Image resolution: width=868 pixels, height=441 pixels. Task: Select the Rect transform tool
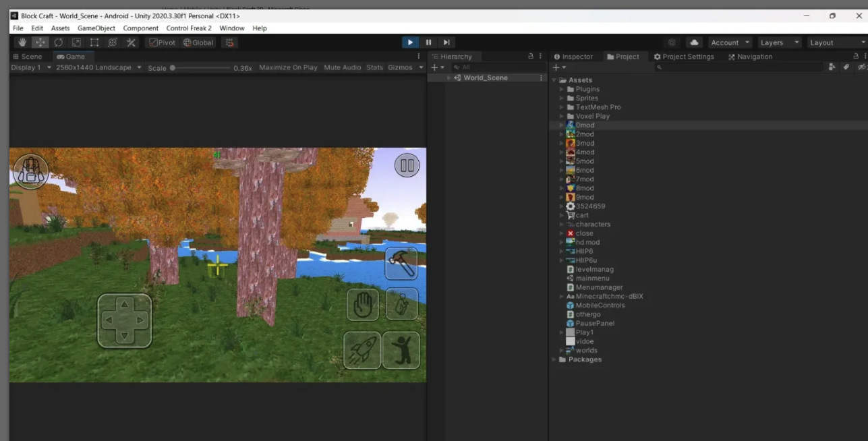pos(94,42)
